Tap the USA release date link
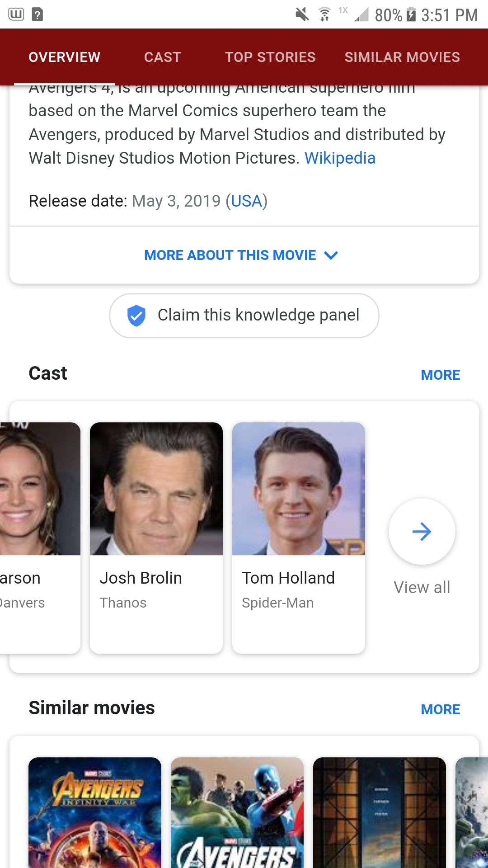488x868 pixels. [x=246, y=201]
